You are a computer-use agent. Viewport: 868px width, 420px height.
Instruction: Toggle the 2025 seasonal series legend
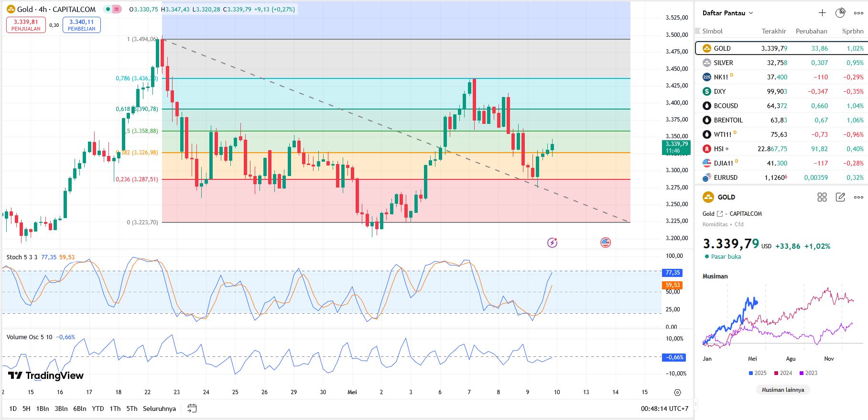757,373
